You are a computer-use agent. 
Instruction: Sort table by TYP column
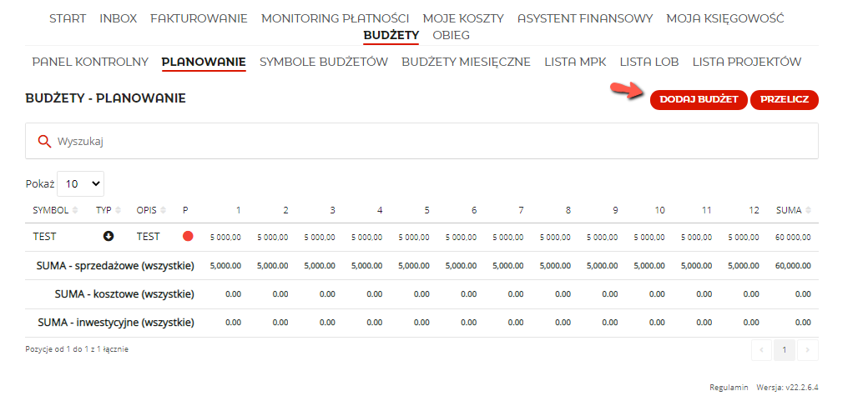point(108,210)
